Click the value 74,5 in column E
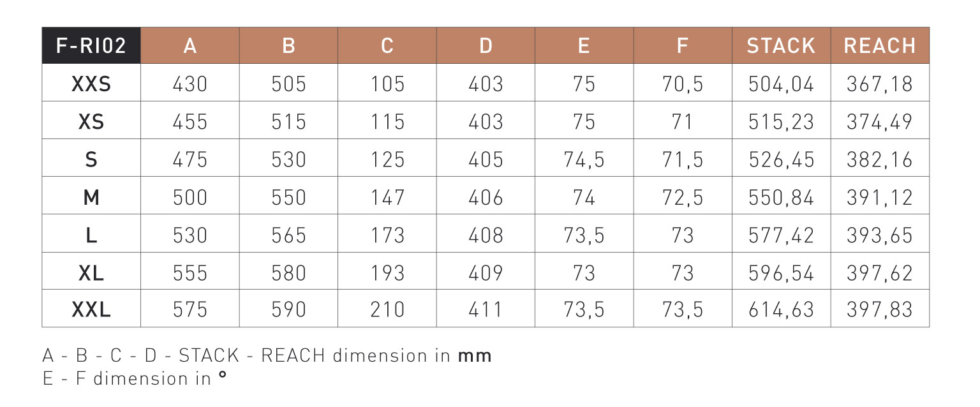Viewport: 980px width, 407px height. click(x=584, y=159)
